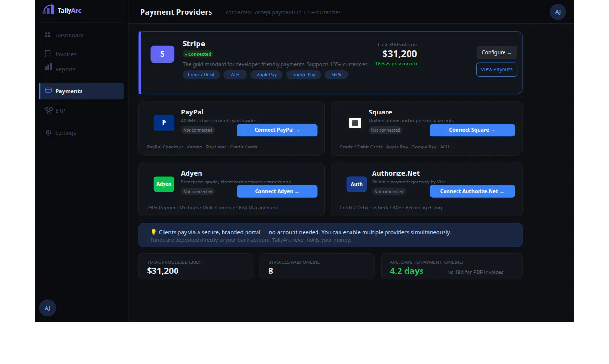This screenshot has width=609, height=364.
Task: Click Connect PayPal button
Action: pos(277,130)
